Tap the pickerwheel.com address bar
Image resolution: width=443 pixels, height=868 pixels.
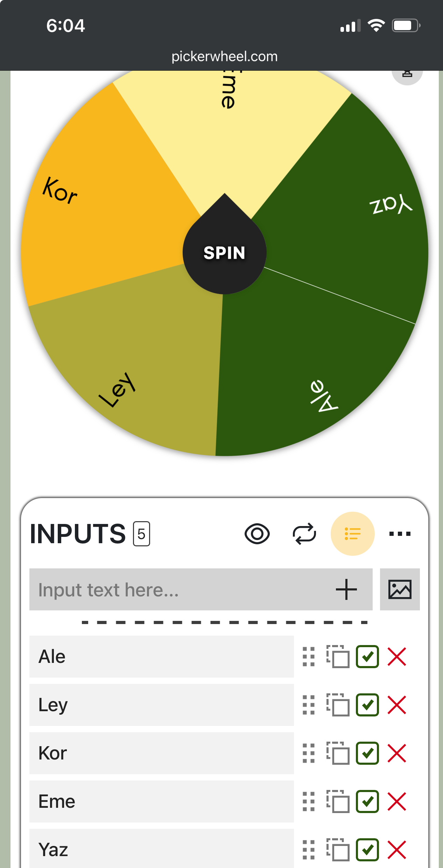(x=224, y=56)
